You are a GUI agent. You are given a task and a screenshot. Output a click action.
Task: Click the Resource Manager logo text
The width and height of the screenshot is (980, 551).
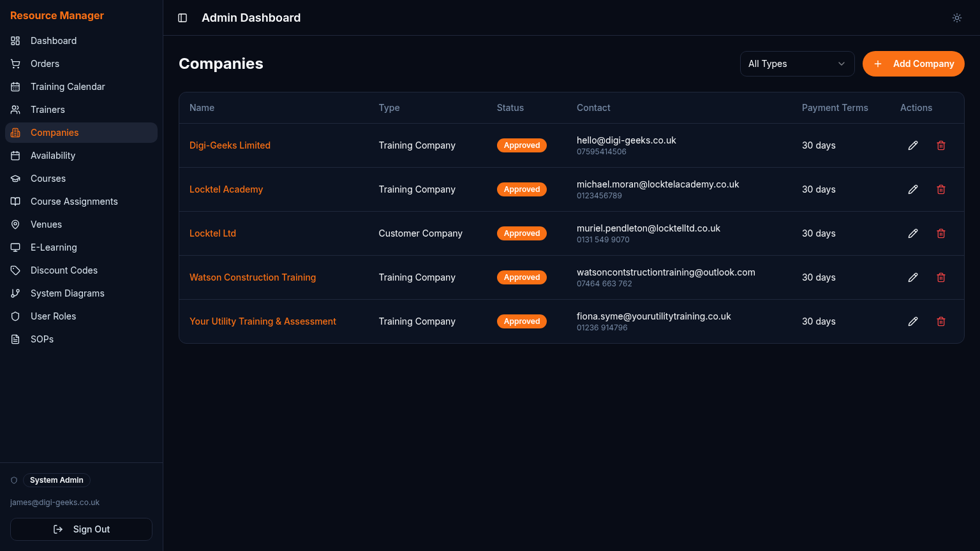[57, 15]
